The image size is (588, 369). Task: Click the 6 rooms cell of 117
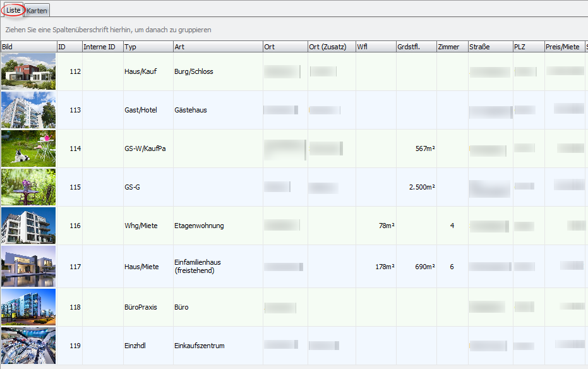(x=452, y=267)
